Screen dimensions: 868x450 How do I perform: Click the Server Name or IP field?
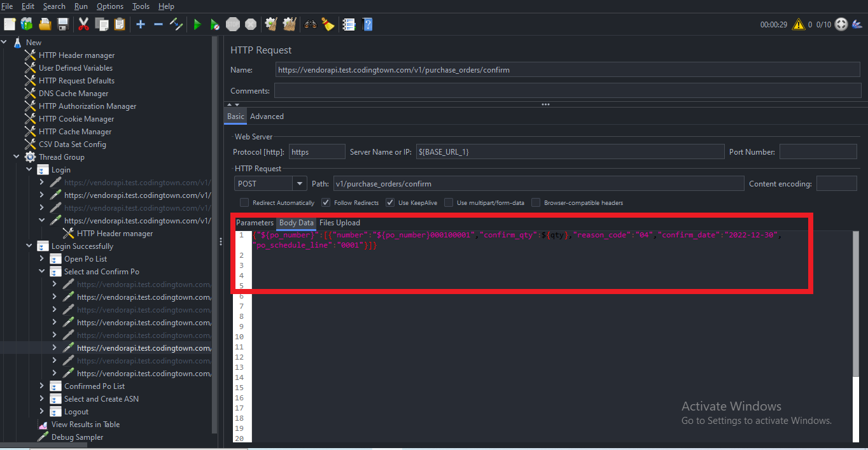tap(570, 151)
